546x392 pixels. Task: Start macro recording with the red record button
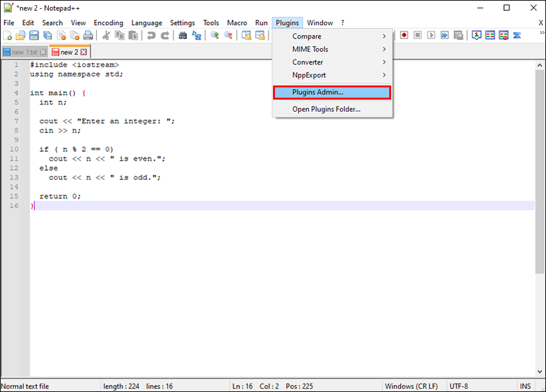404,35
